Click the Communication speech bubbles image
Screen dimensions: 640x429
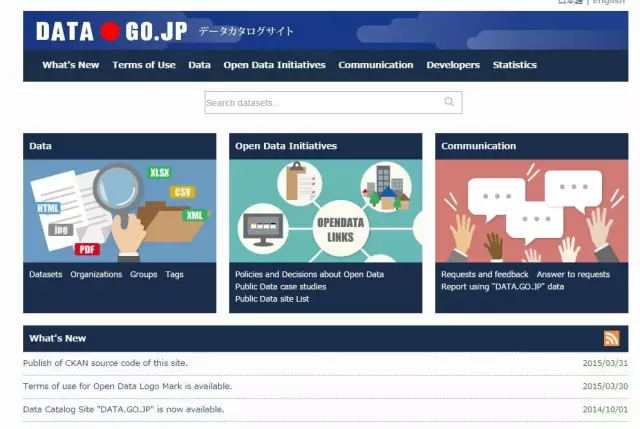tap(531, 210)
